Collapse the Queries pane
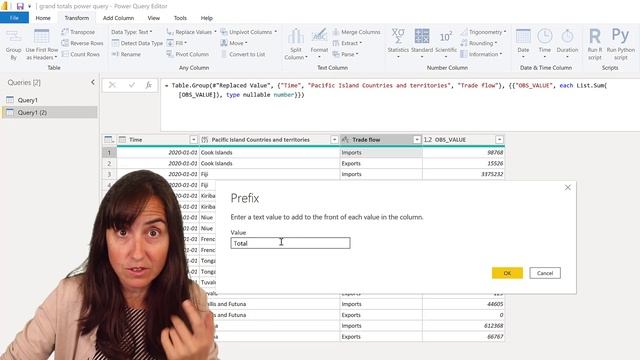640x360 pixels. [93, 82]
